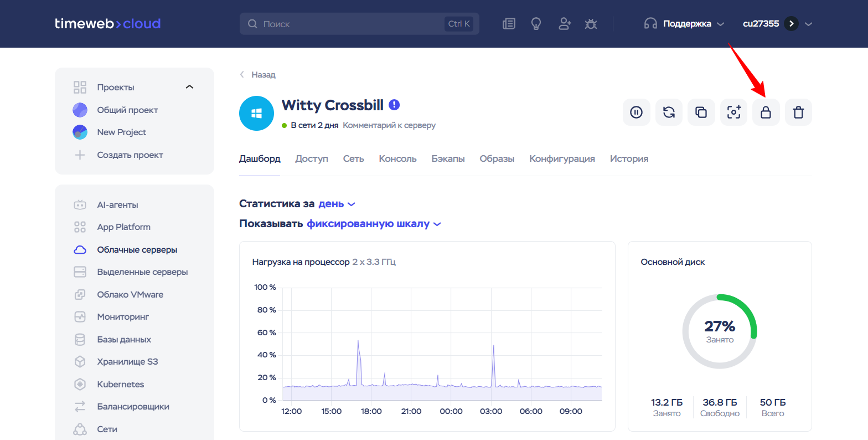The height and width of the screenshot is (440, 868).
Task: Click the server reboot icon button
Action: coord(669,112)
